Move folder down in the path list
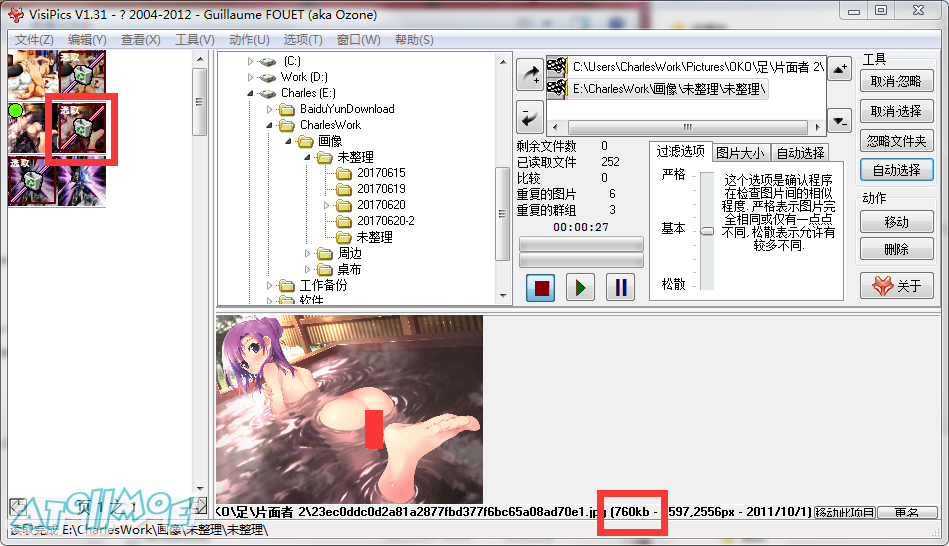 [839, 120]
